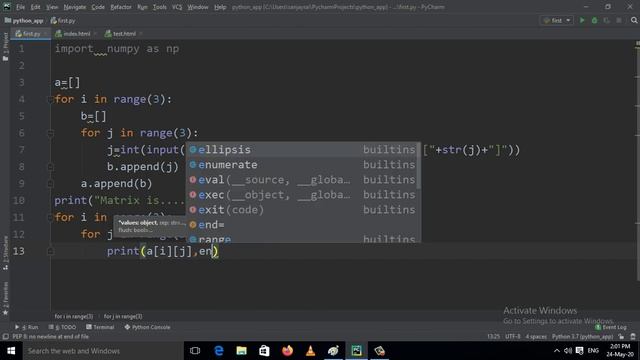Click the read-only lock icon in status bar

621,337
